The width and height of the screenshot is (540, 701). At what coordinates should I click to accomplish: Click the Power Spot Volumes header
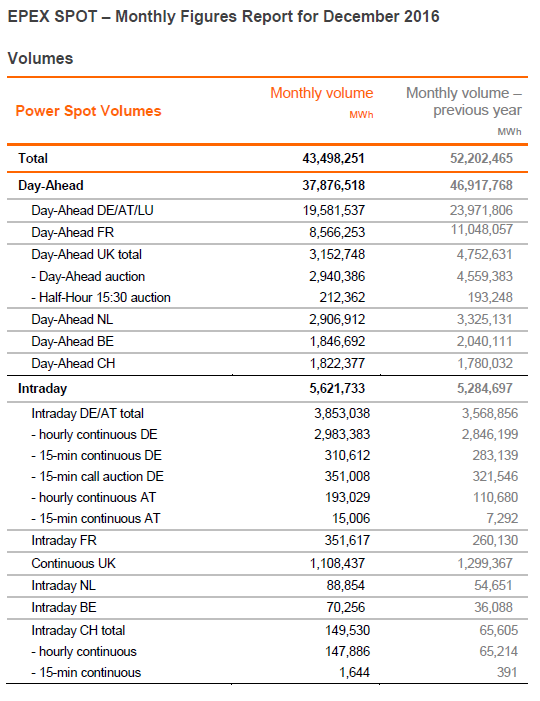pos(89,111)
